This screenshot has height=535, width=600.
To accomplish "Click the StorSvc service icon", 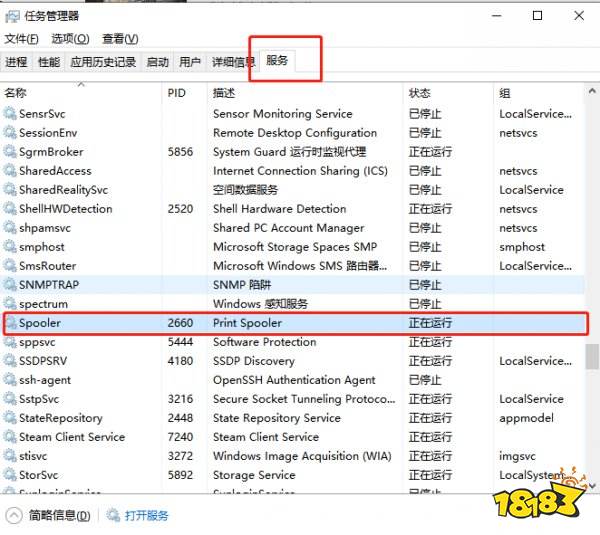I will click(10, 475).
